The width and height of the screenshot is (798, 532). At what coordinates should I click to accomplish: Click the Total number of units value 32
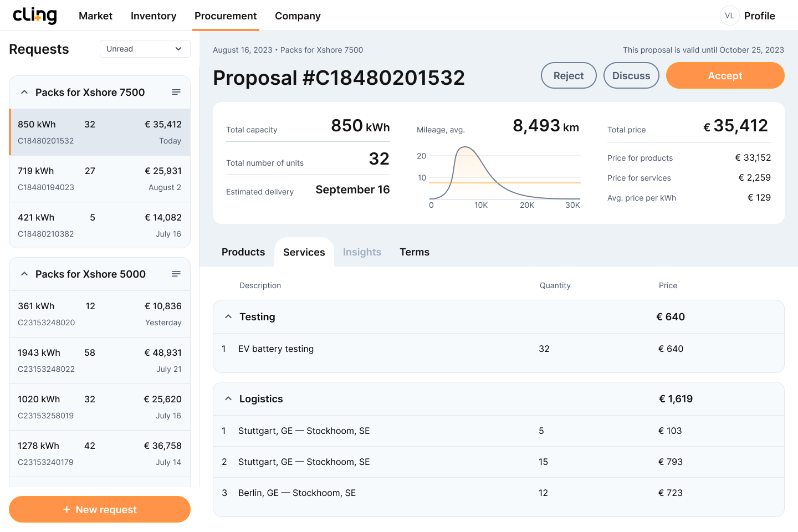(379, 159)
